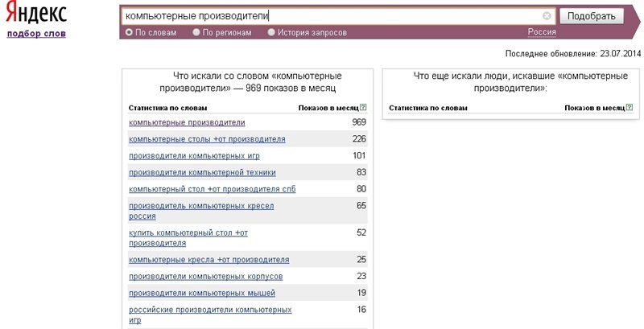Screen dimensions: 644x329
Task: Click the value 65 in the table
Action: pos(361,205)
